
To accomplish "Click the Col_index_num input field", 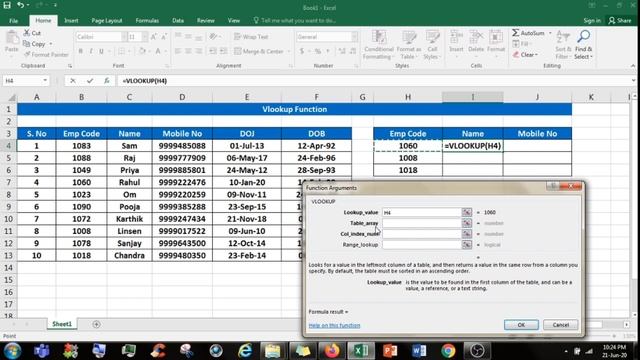I will pos(422,234).
